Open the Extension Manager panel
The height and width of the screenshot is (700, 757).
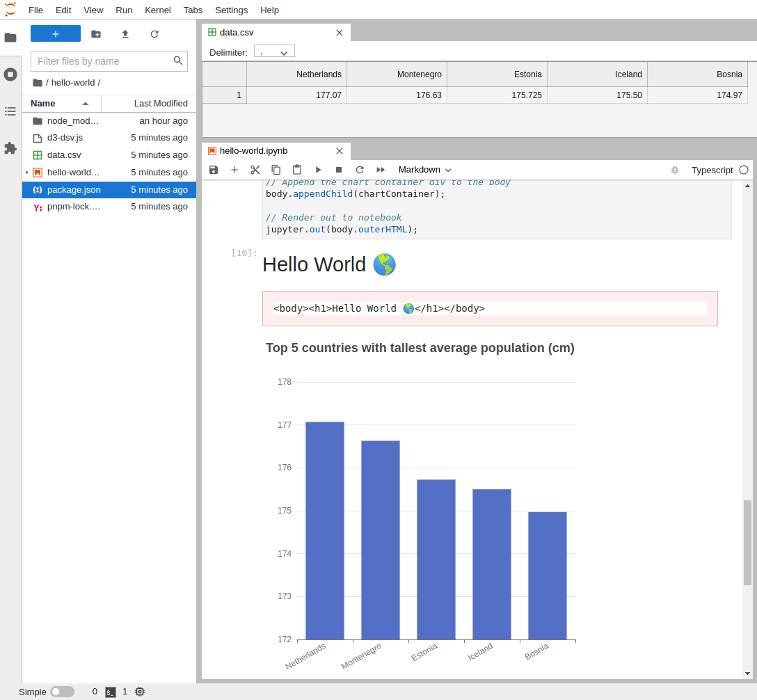coord(10,148)
